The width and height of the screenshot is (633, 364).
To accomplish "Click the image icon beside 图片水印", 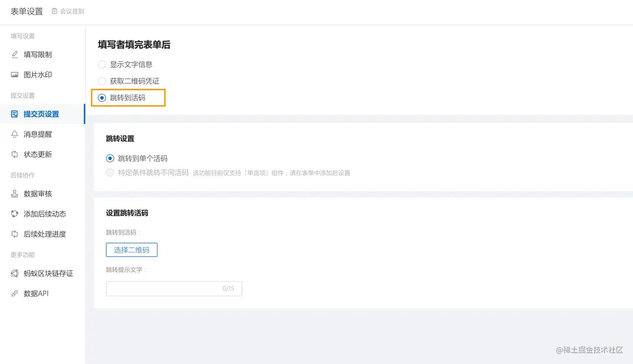I will tap(15, 74).
